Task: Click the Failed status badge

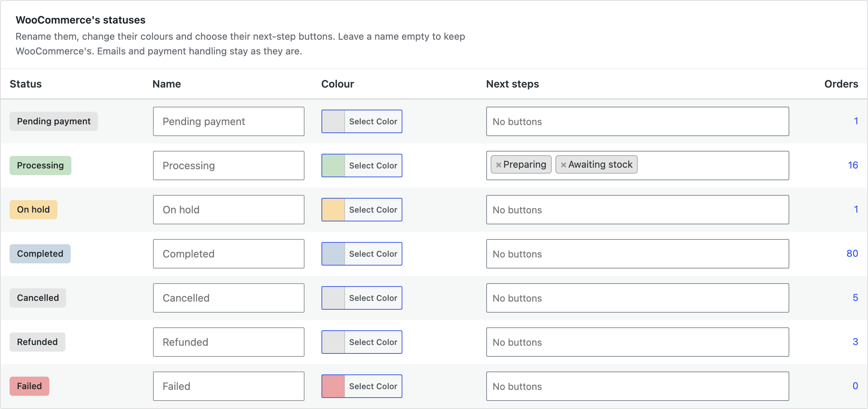Action: [x=29, y=386]
